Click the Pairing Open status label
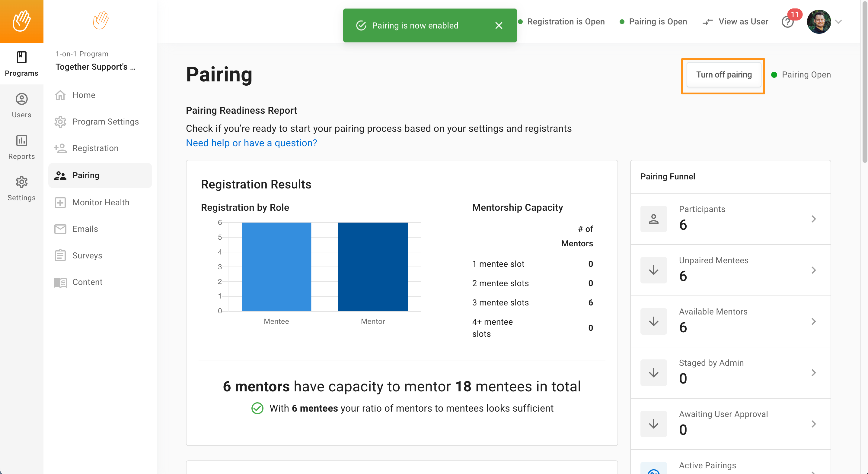This screenshot has width=868, height=474. 801,75
